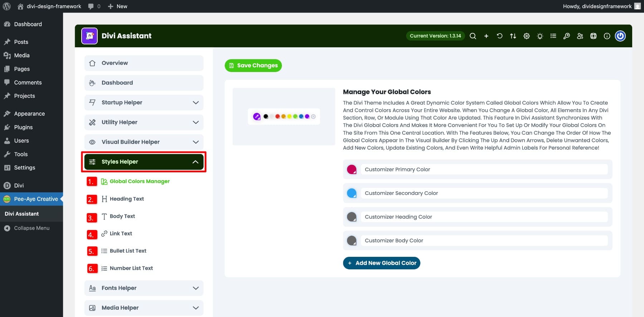Click Customizer Body Color label field

pyautogui.click(x=484, y=240)
